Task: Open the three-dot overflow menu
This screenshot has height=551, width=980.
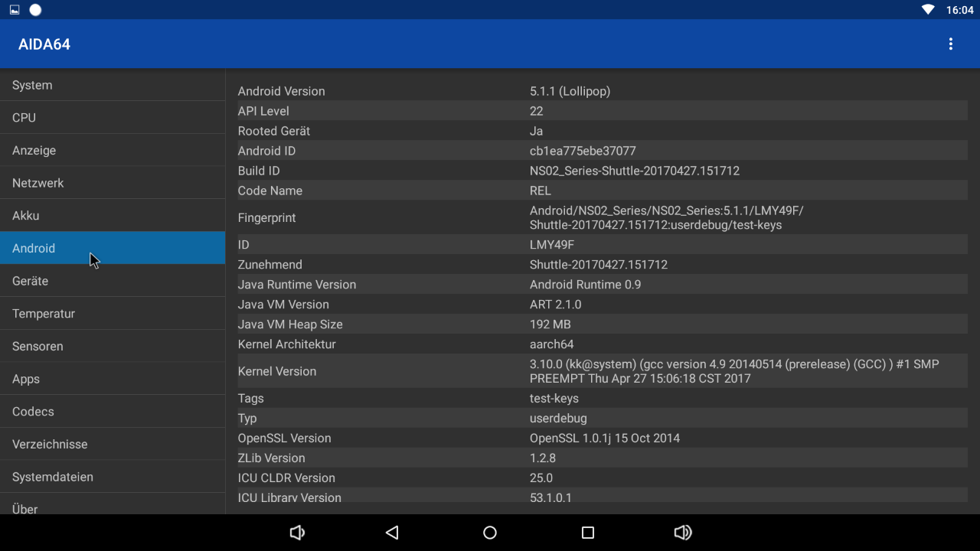Action: tap(950, 44)
